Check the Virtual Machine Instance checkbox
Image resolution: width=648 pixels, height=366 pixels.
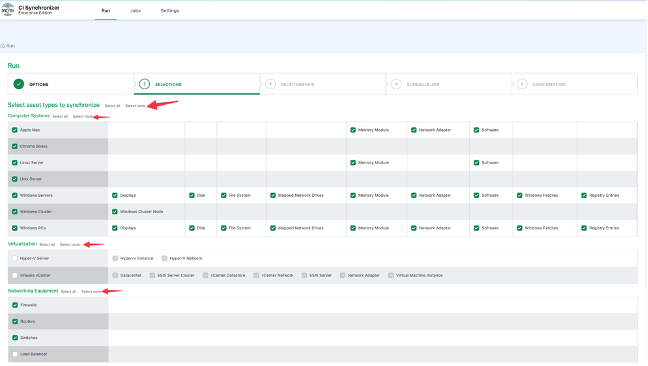pyautogui.click(x=391, y=275)
